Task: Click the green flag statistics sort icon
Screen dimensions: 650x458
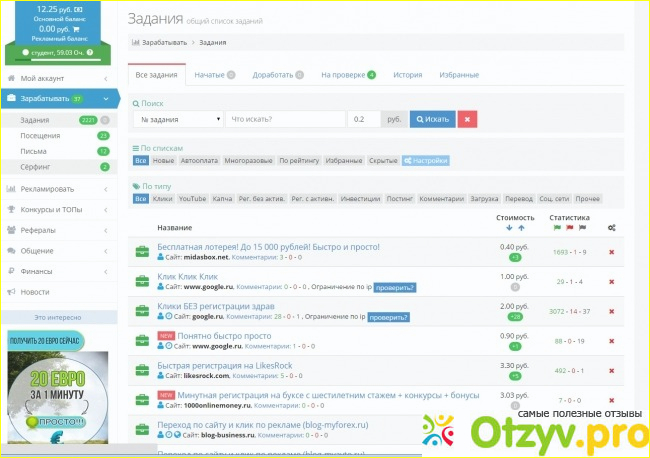Action: coord(555,228)
